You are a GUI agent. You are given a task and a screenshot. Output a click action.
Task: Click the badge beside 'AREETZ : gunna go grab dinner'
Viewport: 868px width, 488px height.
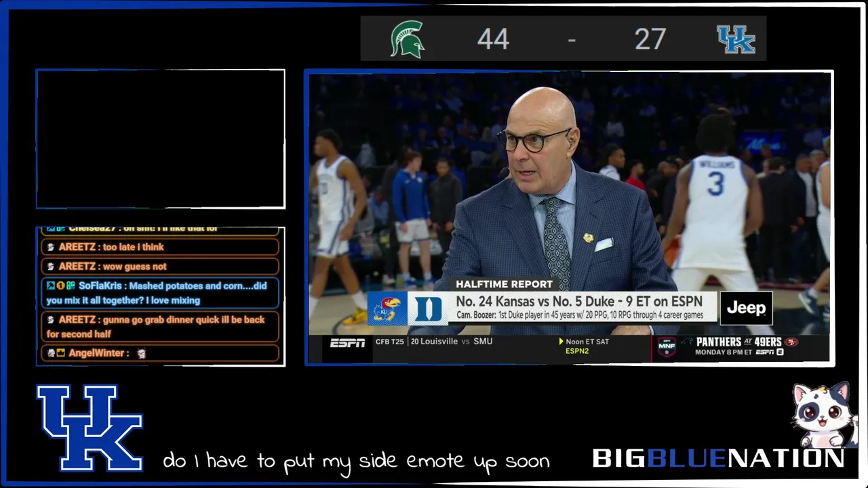click(x=50, y=320)
